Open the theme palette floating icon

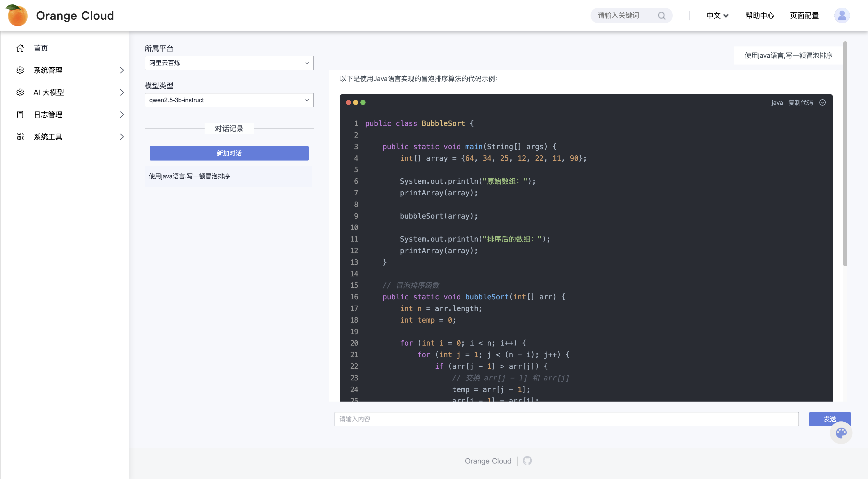point(841,433)
